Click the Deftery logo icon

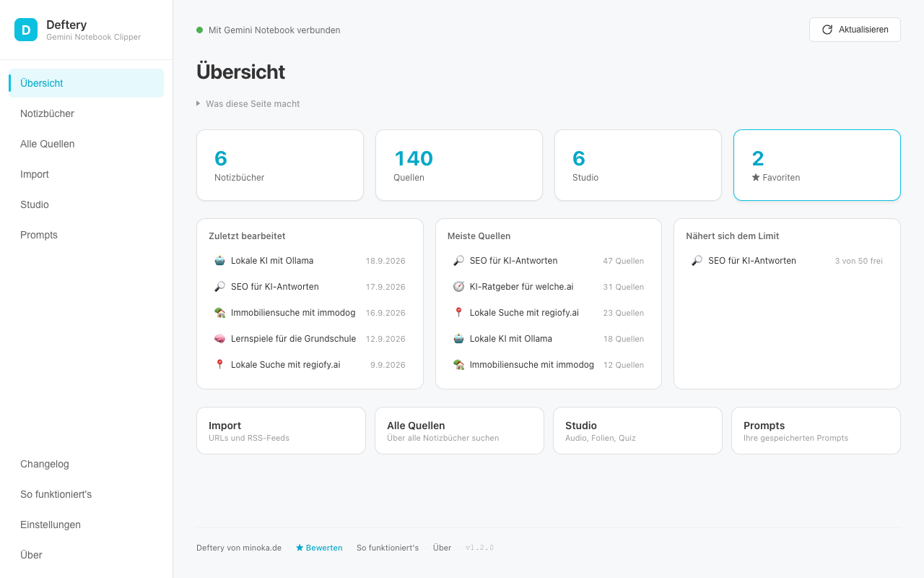click(26, 30)
